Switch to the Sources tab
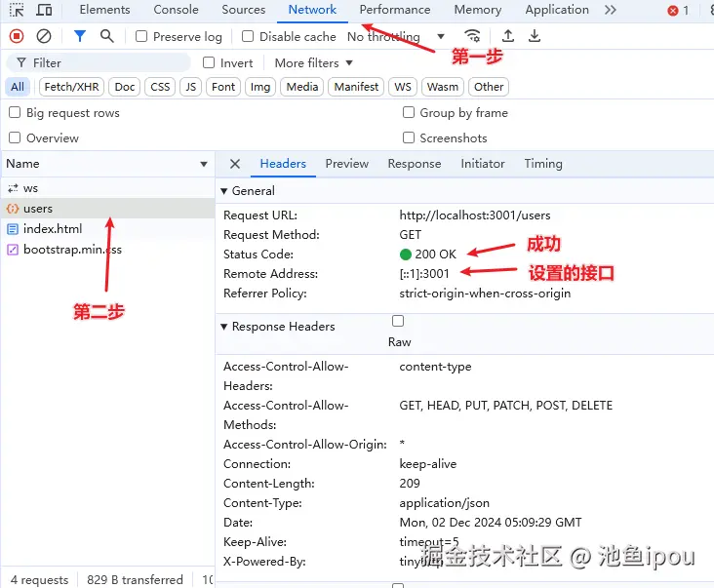714x588 pixels. pos(244,10)
